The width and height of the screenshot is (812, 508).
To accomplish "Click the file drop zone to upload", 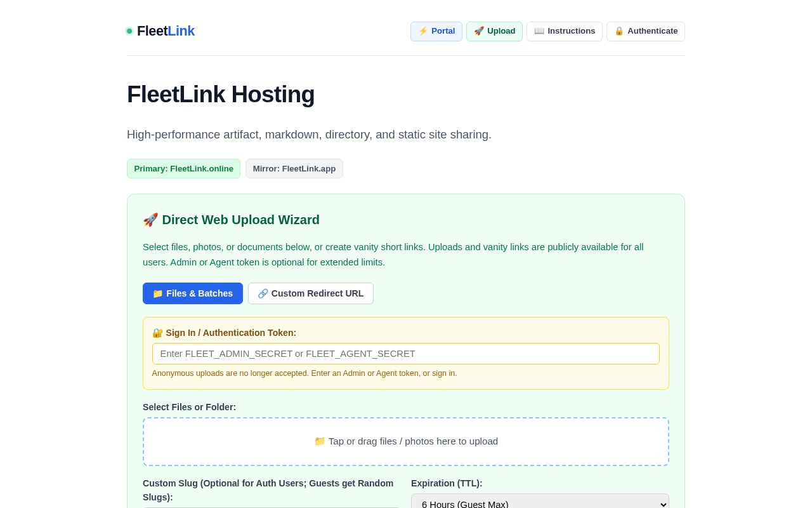I will point(406,441).
